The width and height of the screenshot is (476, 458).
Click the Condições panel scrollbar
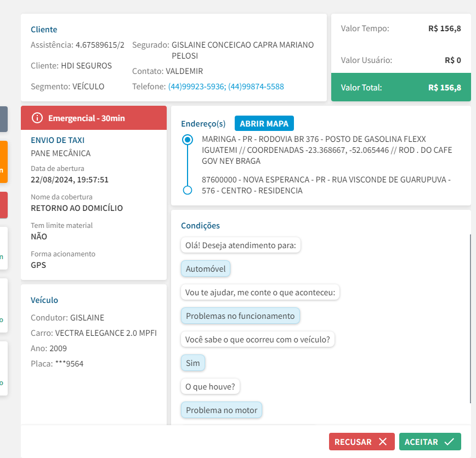470,318
